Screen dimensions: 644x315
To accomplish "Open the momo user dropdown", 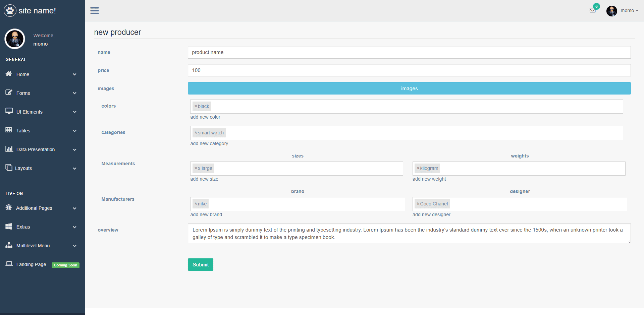I will click(x=629, y=10).
